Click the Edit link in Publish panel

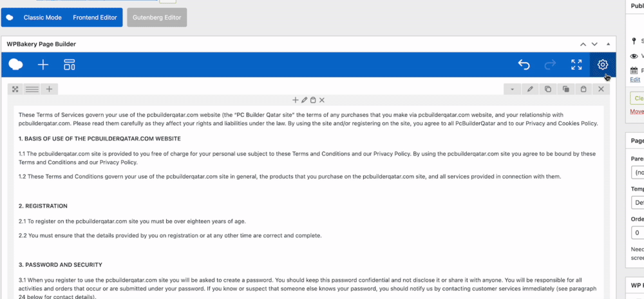click(635, 79)
